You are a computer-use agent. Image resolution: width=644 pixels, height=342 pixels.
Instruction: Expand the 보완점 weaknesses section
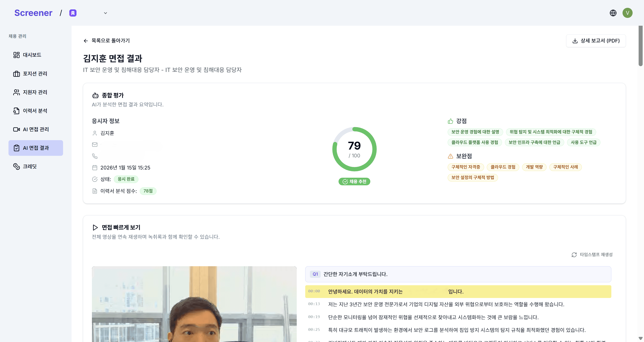point(464,156)
